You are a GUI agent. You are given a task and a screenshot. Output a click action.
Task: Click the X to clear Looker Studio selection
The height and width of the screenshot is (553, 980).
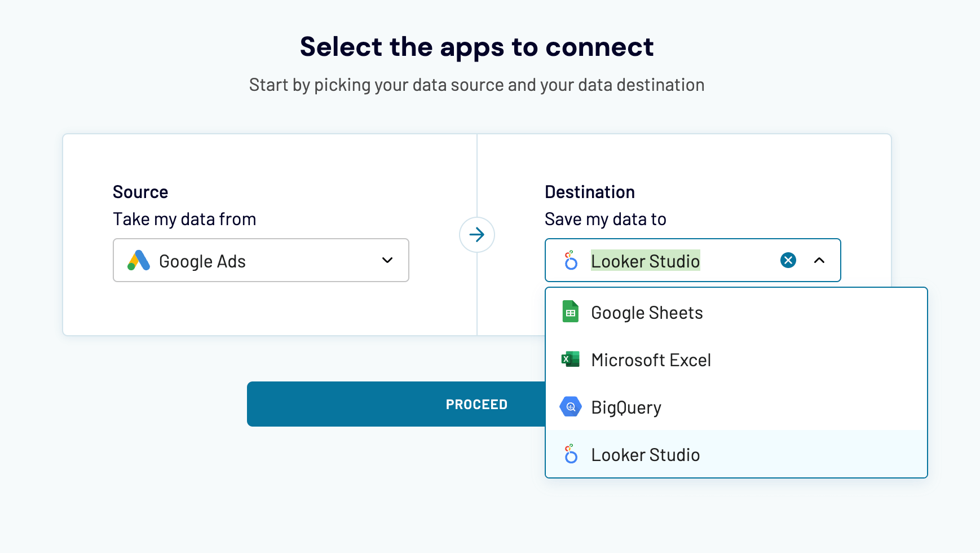point(788,260)
